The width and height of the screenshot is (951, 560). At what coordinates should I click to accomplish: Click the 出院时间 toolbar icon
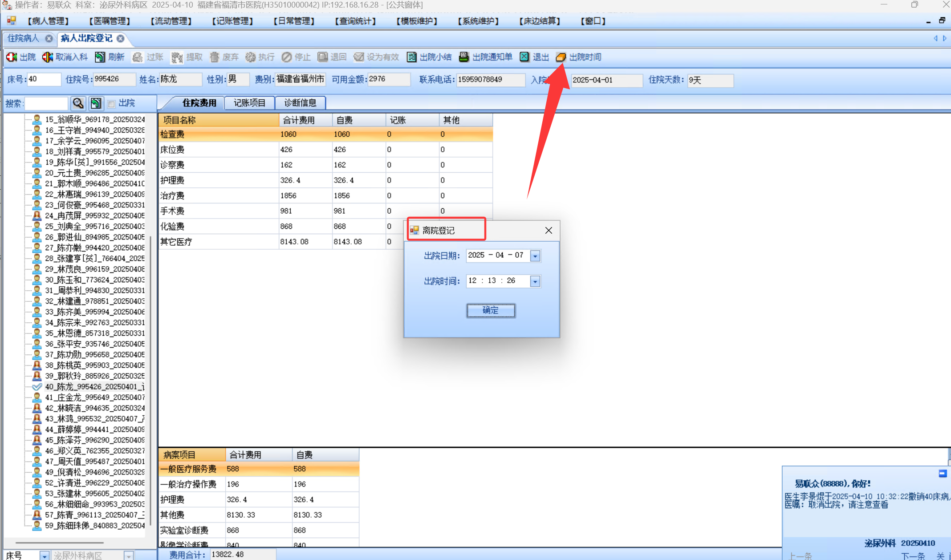coord(561,57)
